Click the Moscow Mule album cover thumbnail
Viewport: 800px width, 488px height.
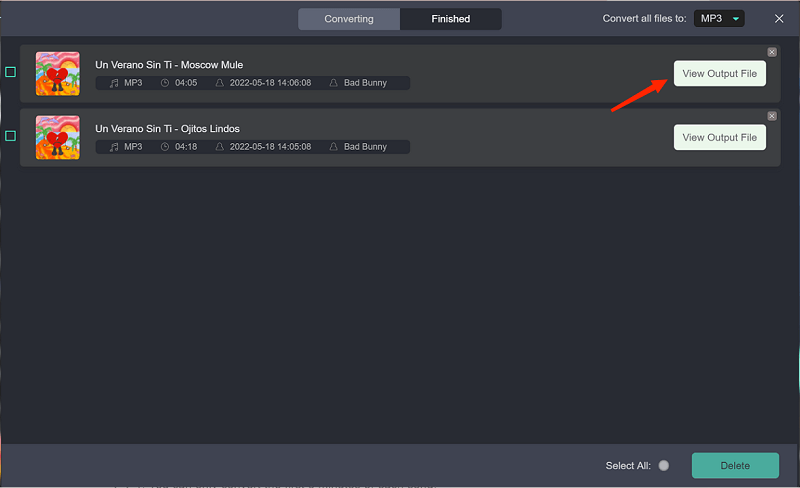coord(58,74)
